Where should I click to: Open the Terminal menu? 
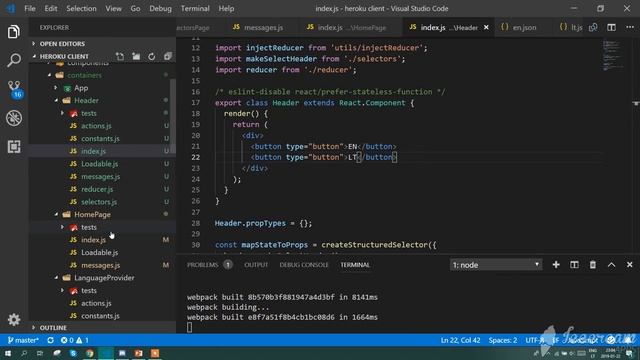coord(195,8)
